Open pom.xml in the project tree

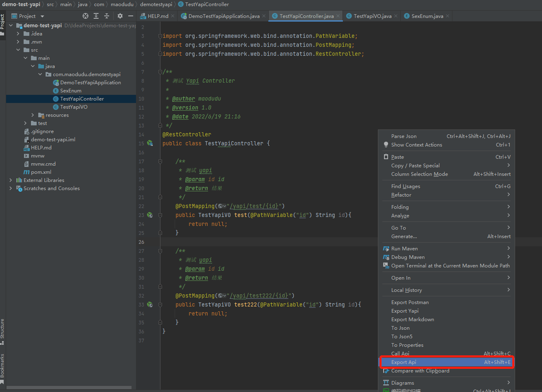click(41, 172)
